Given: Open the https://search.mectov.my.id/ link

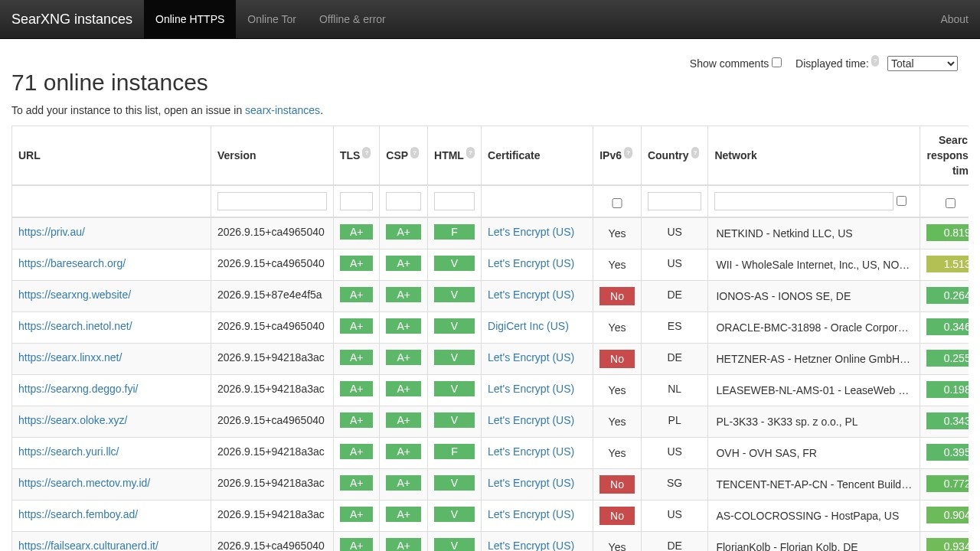Looking at the screenshot, I should [84, 483].
